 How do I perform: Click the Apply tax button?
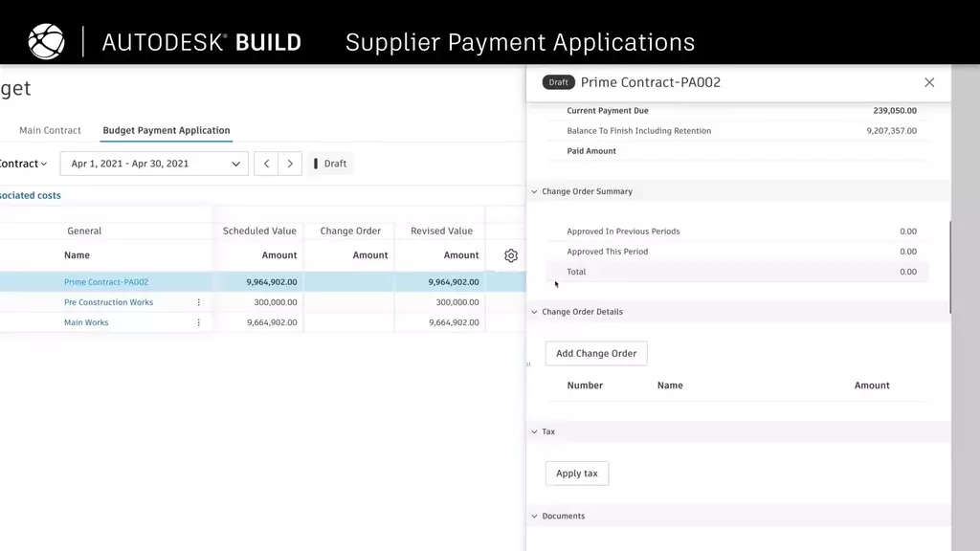pos(577,474)
